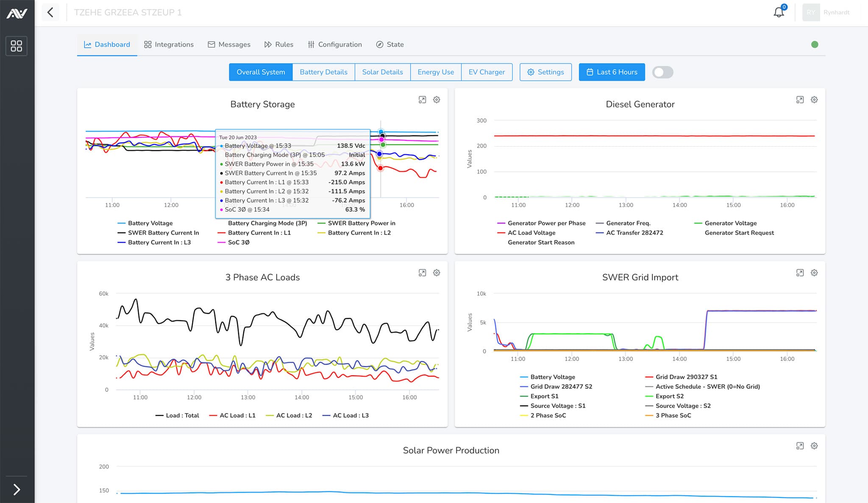Open Battery Storage chart settings gear

437,100
